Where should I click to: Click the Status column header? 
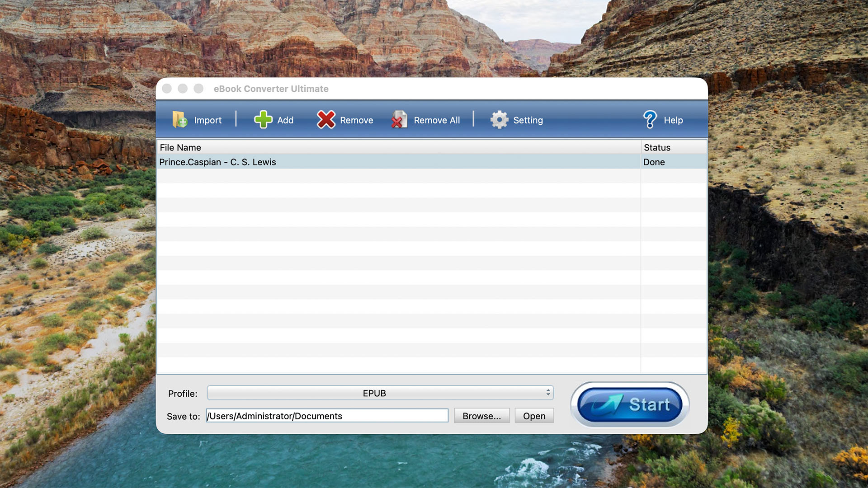(674, 147)
